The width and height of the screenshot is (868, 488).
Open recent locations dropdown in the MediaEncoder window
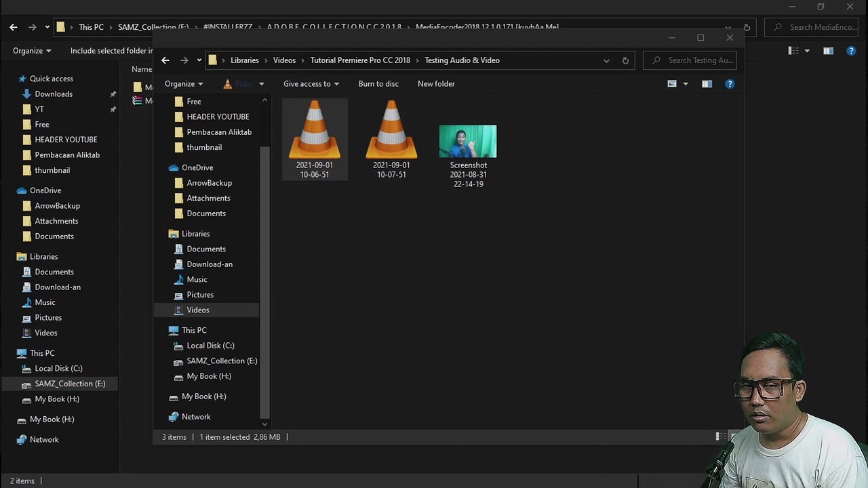[x=47, y=27]
